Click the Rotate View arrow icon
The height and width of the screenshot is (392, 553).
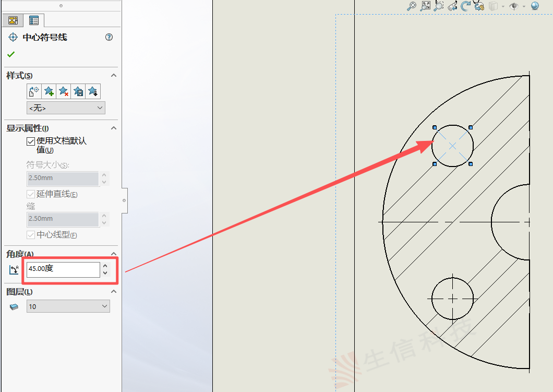pos(465,6)
